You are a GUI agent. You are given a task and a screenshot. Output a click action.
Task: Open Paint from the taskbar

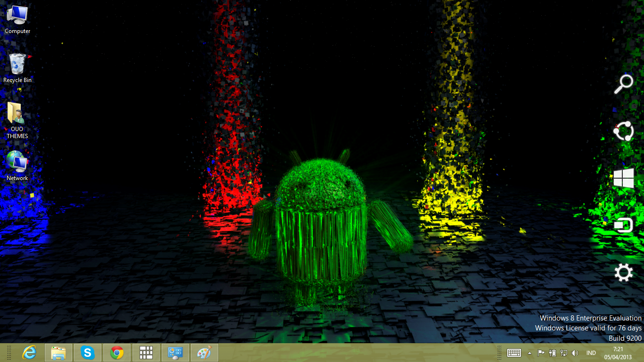click(x=205, y=353)
